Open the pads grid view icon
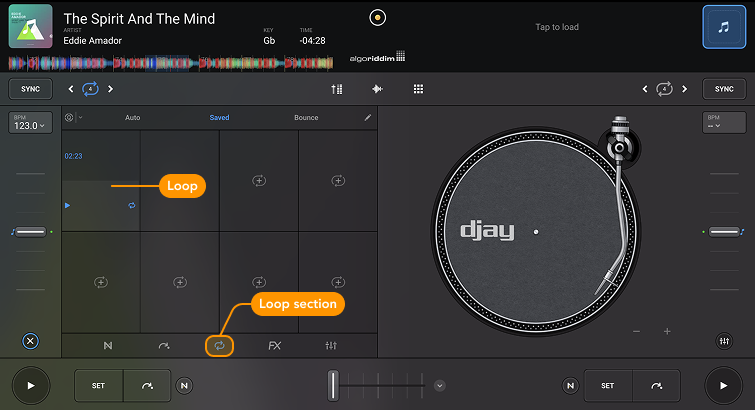 click(x=418, y=89)
